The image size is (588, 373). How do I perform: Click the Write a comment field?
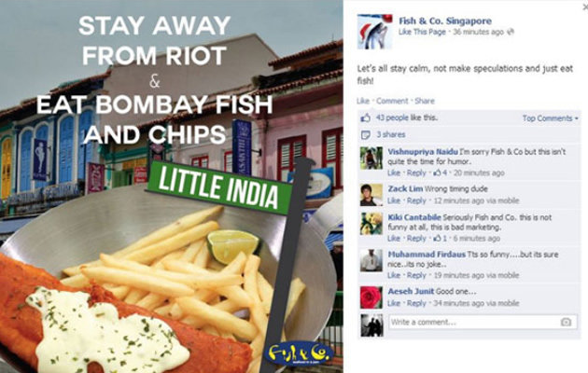pyautogui.click(x=483, y=322)
